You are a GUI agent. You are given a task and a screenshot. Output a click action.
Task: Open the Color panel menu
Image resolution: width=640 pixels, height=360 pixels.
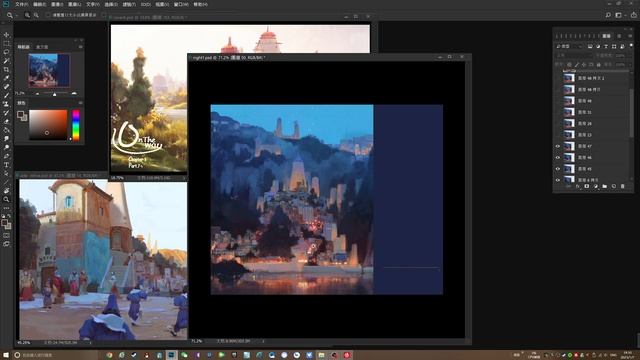click(x=80, y=103)
